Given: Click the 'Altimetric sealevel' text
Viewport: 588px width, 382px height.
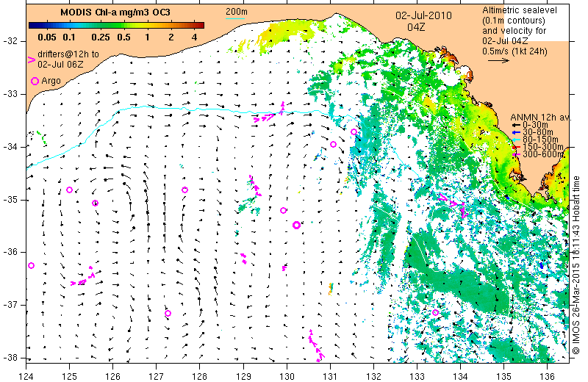Looking at the screenshot, I should pos(520,10).
